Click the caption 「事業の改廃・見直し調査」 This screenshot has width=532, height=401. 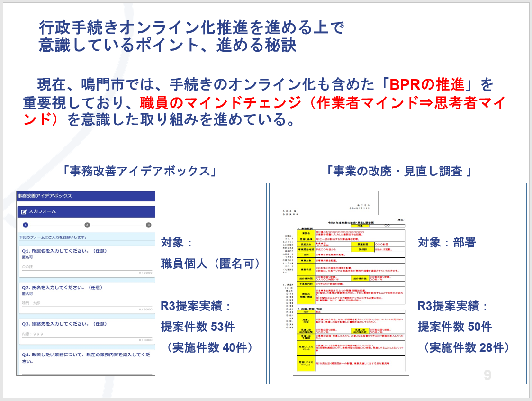pos(399,171)
